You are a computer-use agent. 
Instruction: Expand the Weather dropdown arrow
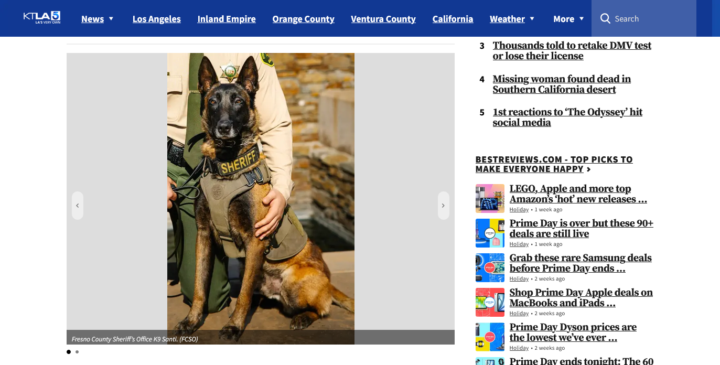tap(532, 19)
